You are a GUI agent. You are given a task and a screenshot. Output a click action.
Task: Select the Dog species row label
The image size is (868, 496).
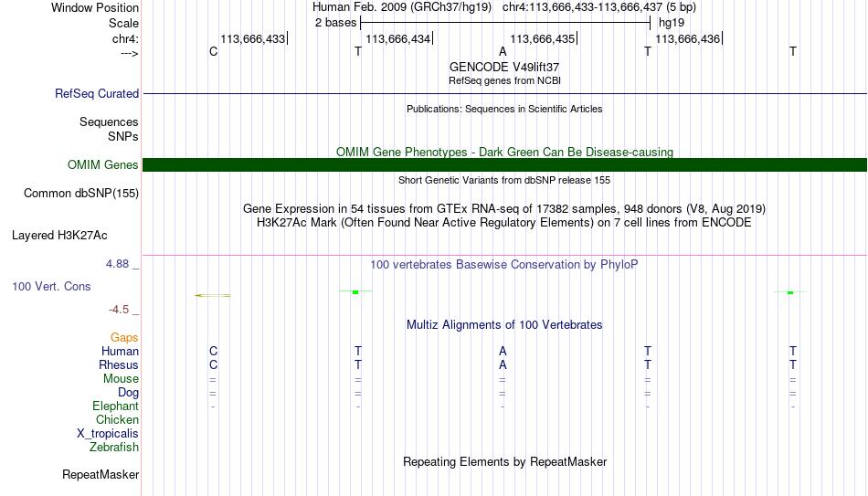click(x=128, y=393)
